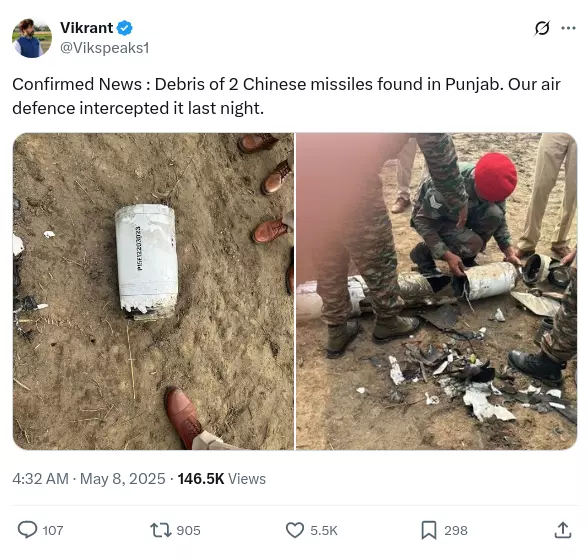Click the 905 reposts count

coord(188,531)
